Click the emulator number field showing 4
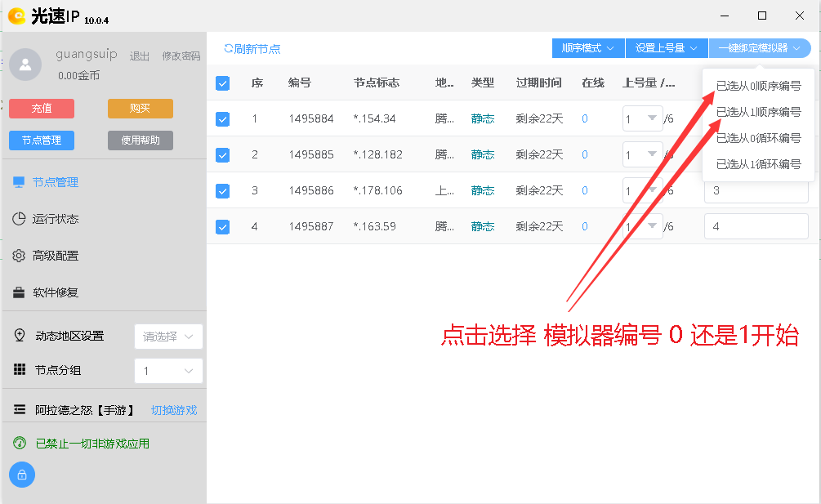The width and height of the screenshot is (821, 504). (x=756, y=226)
